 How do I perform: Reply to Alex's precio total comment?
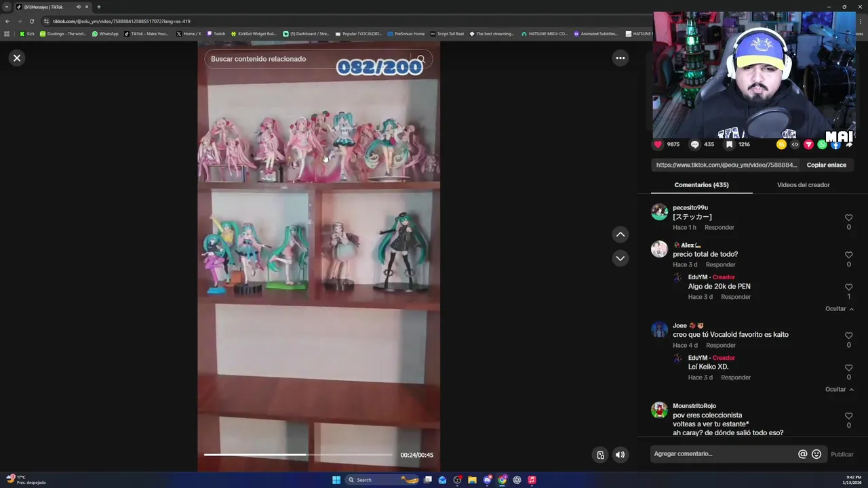[720, 265]
